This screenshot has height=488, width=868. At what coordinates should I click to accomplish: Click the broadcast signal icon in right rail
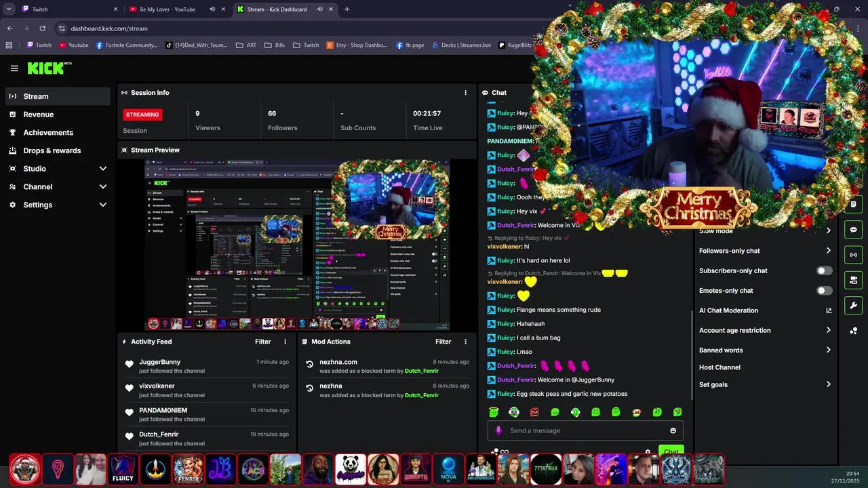pyautogui.click(x=853, y=255)
